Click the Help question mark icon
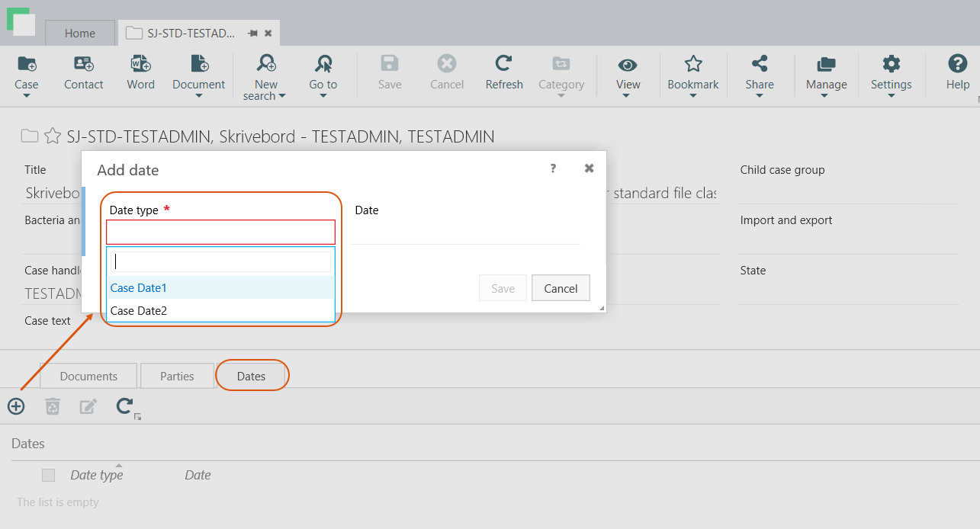The width and height of the screenshot is (980, 529). pyautogui.click(x=957, y=64)
